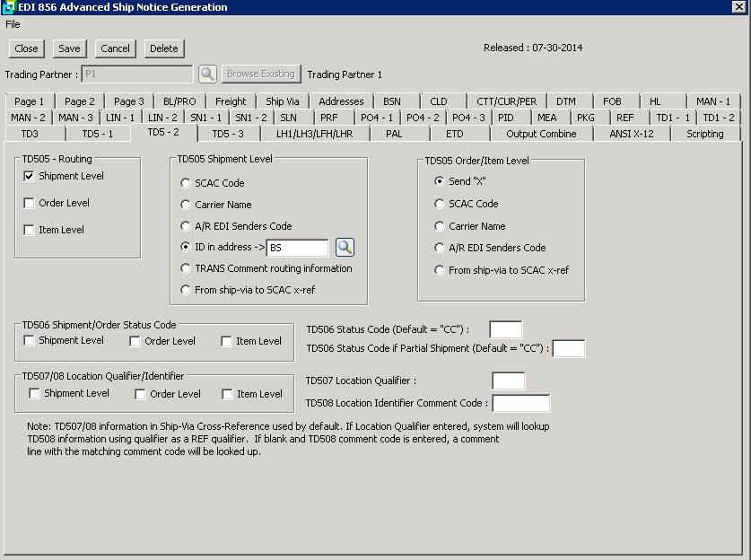This screenshot has width=751, height=560.
Task: Switch to the TD5 - 3 tab
Action: point(227,134)
